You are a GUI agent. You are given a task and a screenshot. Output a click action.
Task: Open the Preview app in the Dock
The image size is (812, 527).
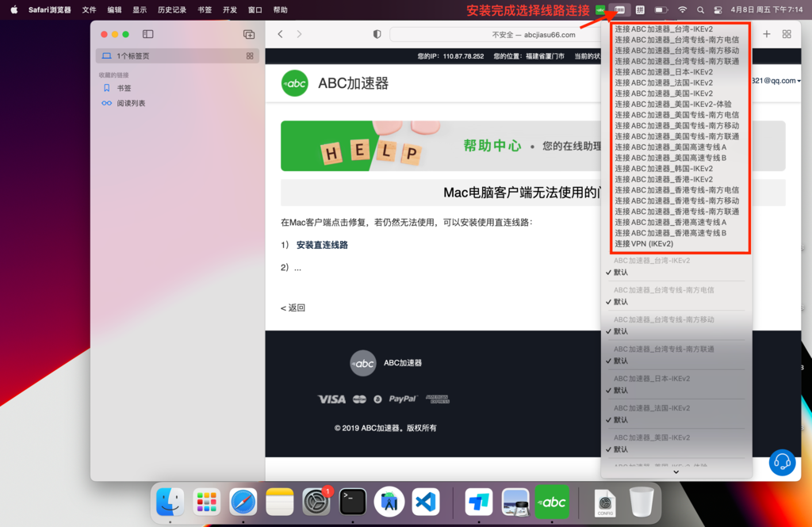click(x=515, y=502)
